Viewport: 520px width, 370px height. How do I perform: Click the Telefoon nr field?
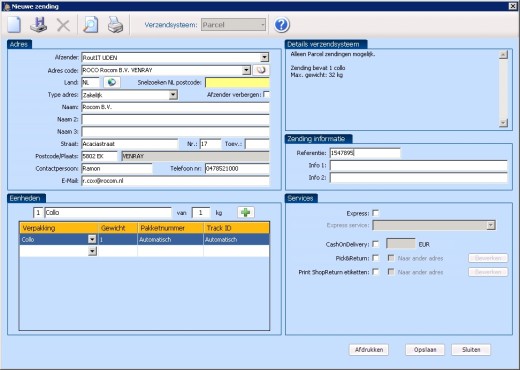[237, 168]
